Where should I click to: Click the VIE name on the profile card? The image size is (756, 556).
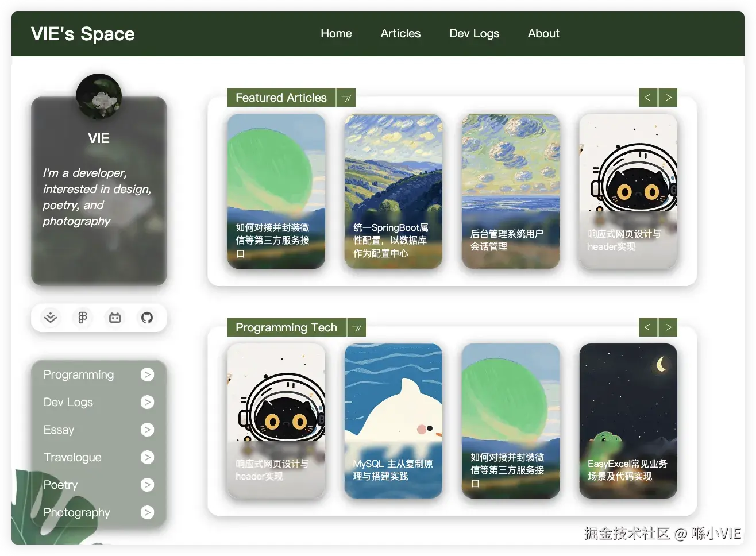coord(99,138)
